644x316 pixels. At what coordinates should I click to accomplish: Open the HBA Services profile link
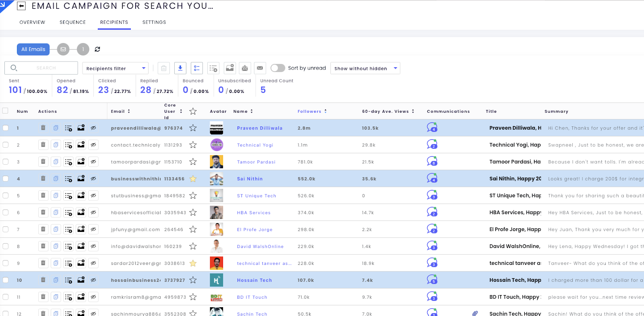pos(254,213)
